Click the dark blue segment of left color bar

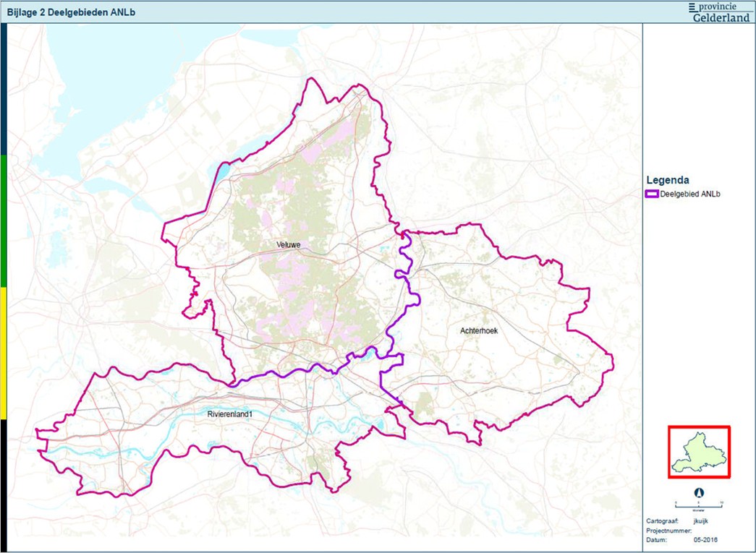[4, 89]
